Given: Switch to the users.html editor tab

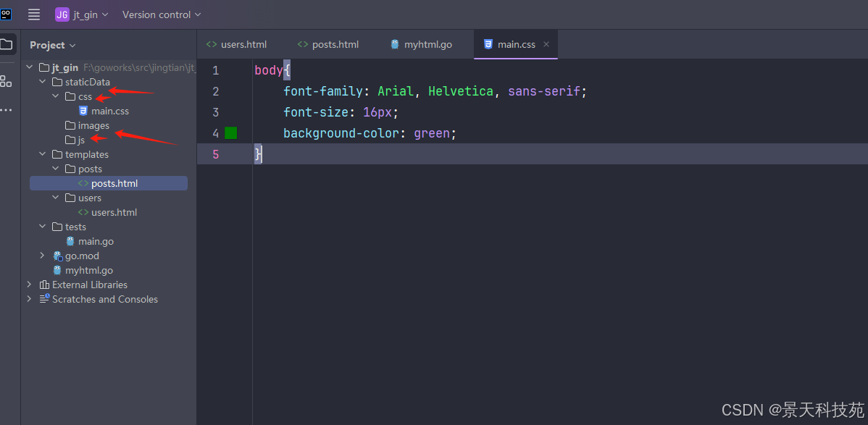Looking at the screenshot, I should 237,44.
